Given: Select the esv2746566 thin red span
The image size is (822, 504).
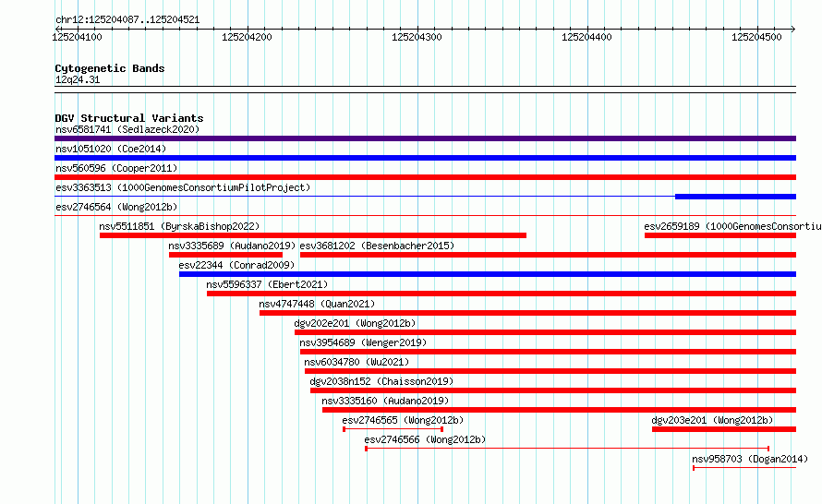Looking at the screenshot, I should (567, 449).
